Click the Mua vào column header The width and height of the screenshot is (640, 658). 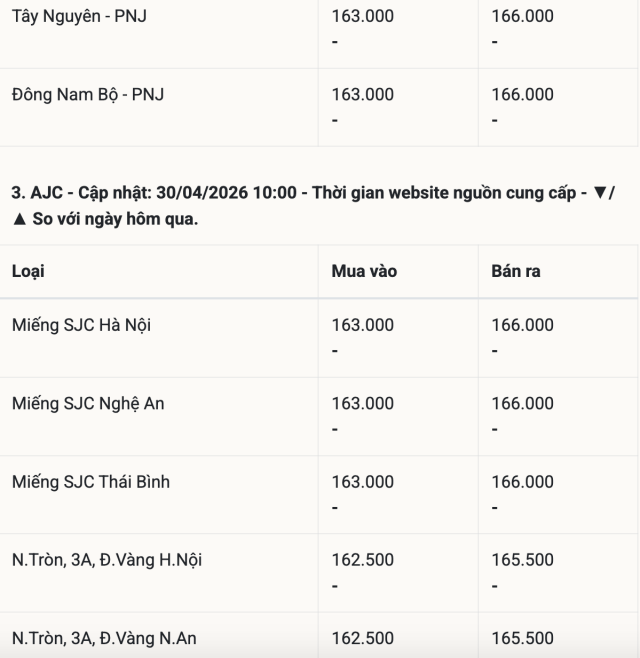click(364, 271)
